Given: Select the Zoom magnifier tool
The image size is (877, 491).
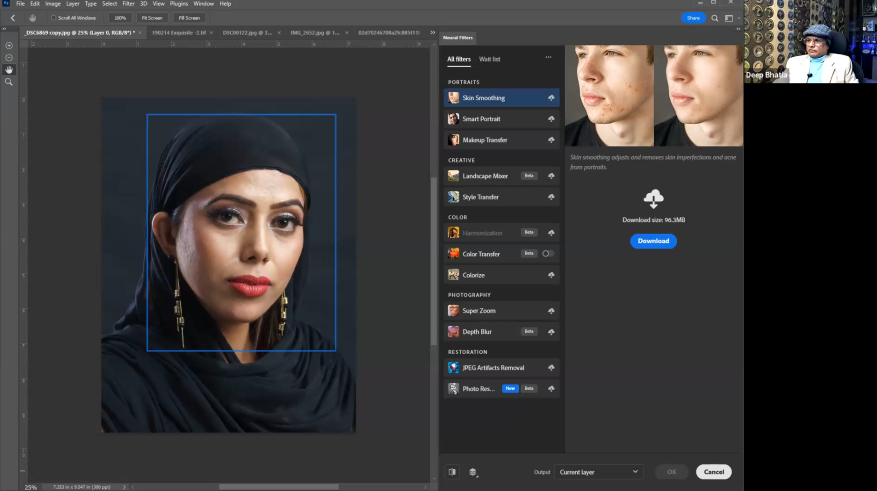Looking at the screenshot, I should 9,82.
